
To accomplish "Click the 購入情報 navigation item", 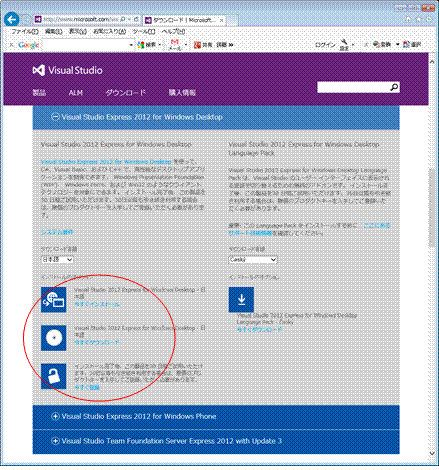I will pyautogui.click(x=182, y=93).
